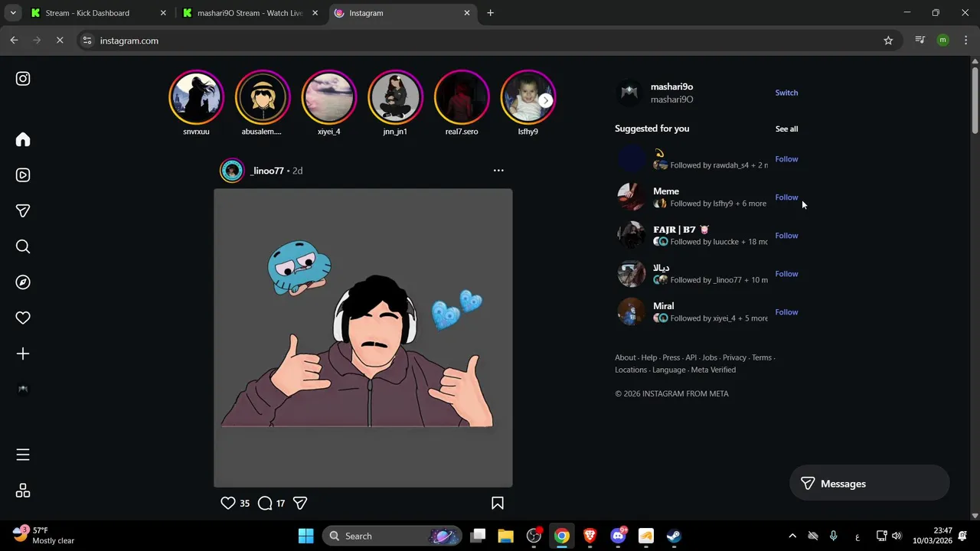The image size is (980, 551).
Task: Follow the Meme account
Action: [786, 197]
